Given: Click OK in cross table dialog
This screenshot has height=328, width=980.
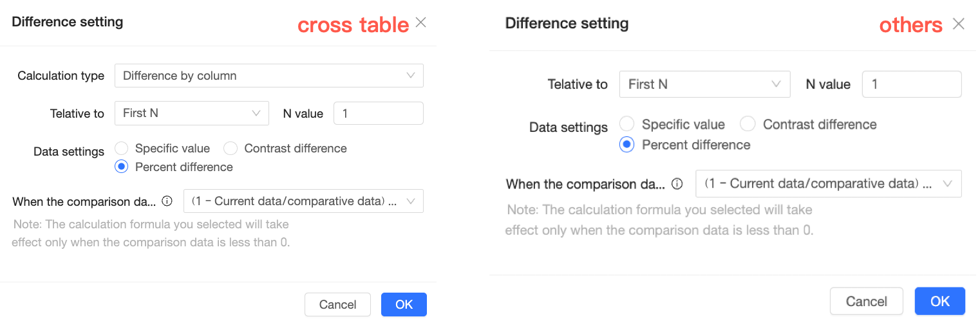Looking at the screenshot, I should click(x=404, y=305).
